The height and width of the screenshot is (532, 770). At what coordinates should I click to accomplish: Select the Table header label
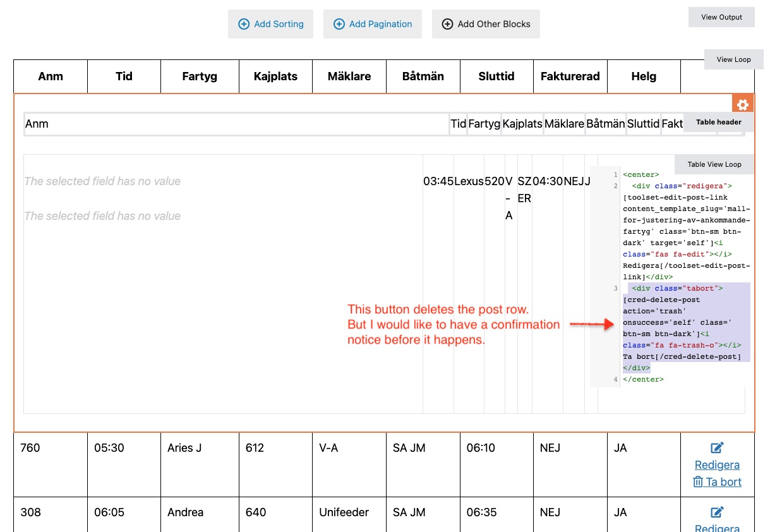pyautogui.click(x=719, y=122)
